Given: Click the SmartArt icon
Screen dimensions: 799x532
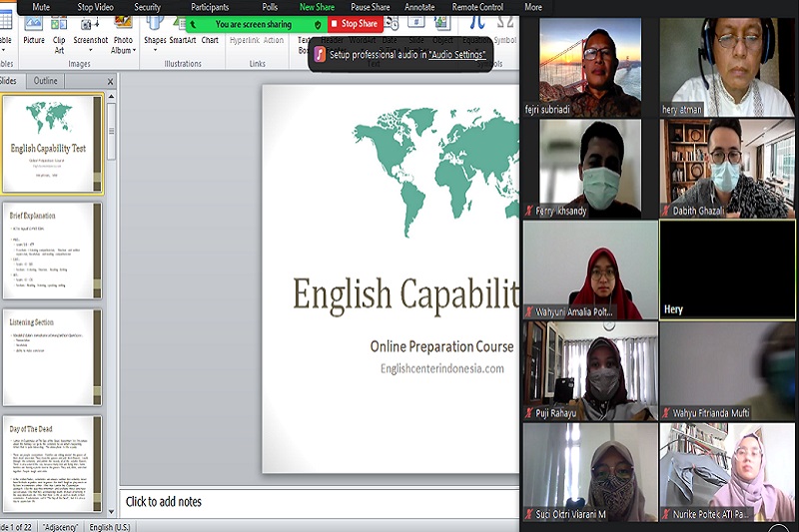Looking at the screenshot, I should point(182,30).
